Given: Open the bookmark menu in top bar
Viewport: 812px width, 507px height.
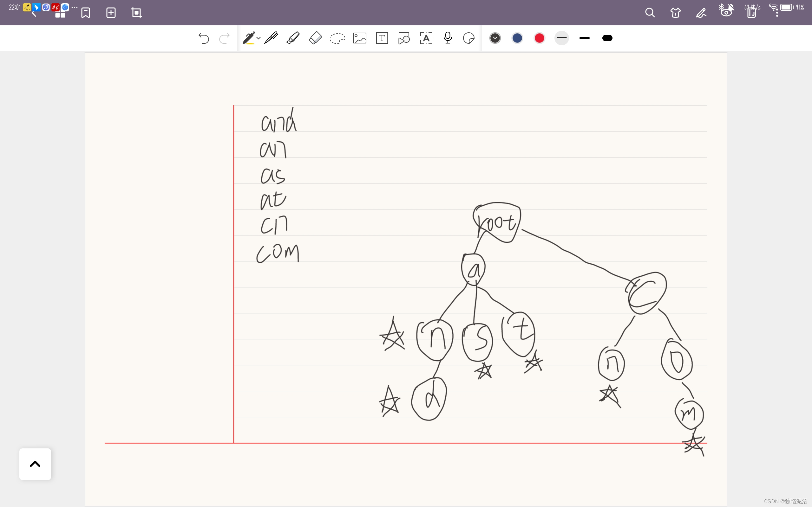Looking at the screenshot, I should pos(86,13).
